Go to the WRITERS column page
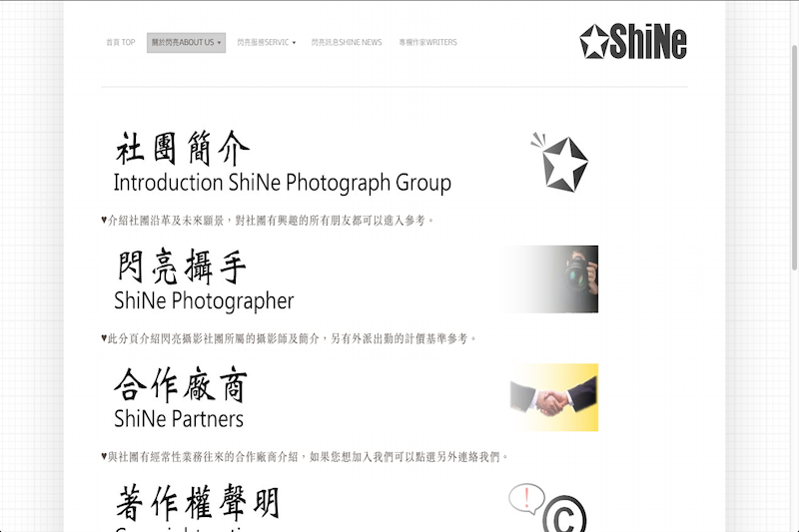The width and height of the screenshot is (799, 532). [428, 42]
